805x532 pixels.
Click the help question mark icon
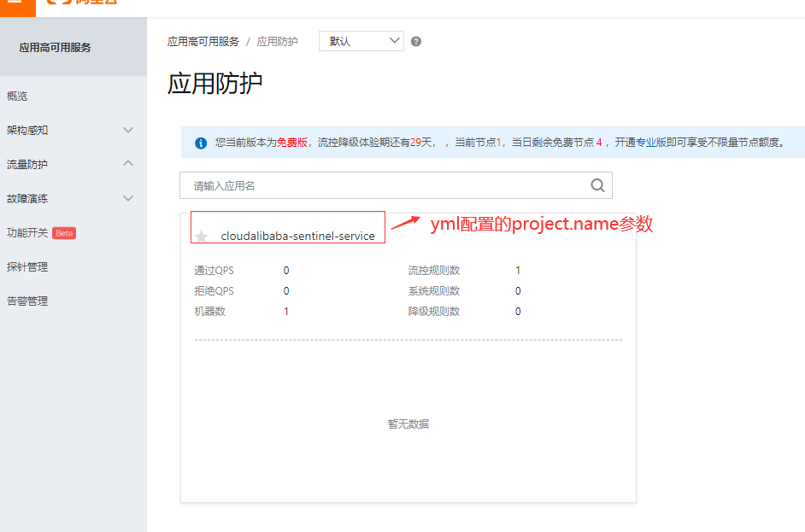click(x=416, y=42)
